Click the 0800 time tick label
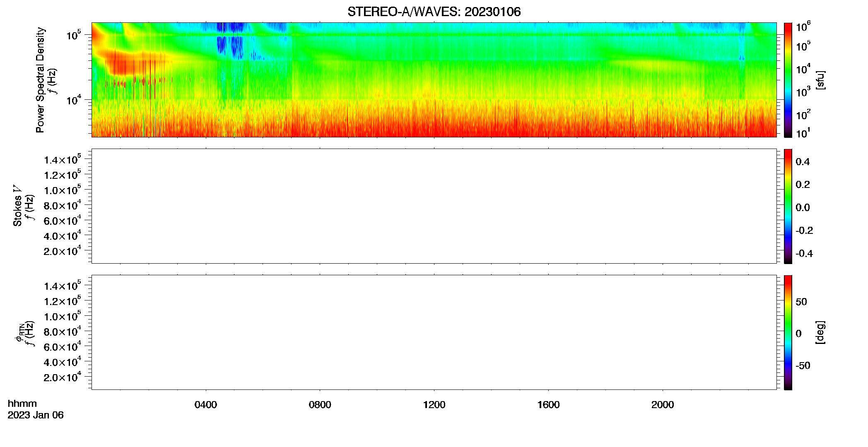Viewport: 868px width, 447px height. (320, 405)
